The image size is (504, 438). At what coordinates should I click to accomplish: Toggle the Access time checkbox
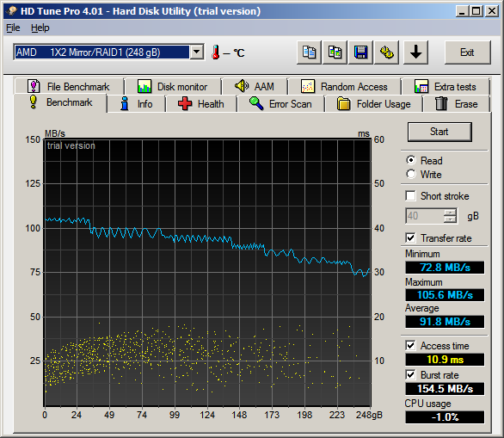410,346
